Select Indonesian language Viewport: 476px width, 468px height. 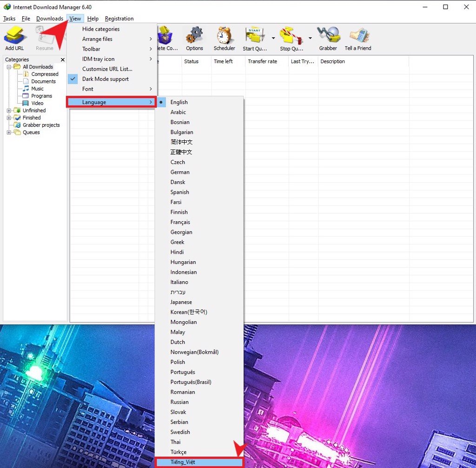199,272
